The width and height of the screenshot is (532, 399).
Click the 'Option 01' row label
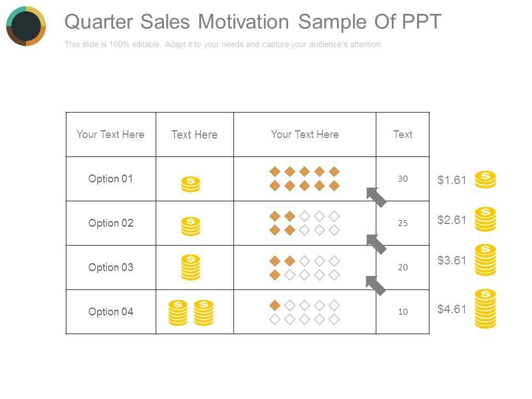[111, 178]
